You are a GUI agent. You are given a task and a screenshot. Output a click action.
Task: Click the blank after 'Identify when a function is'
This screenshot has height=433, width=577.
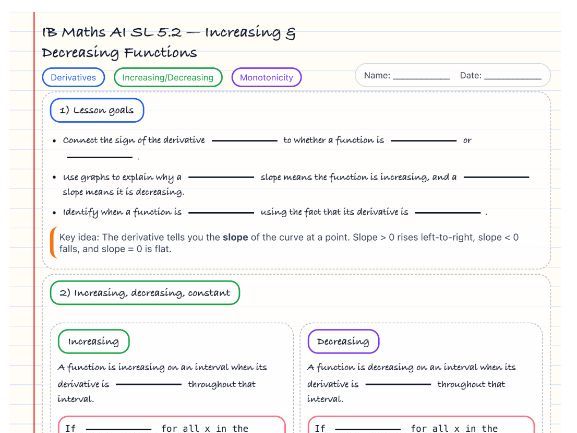[x=221, y=212]
